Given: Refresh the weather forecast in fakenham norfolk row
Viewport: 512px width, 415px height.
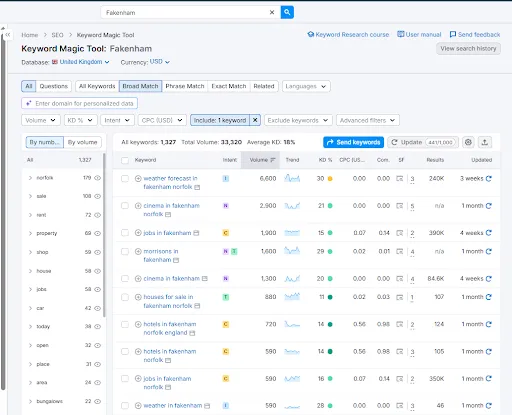Looking at the screenshot, I should coord(489,179).
